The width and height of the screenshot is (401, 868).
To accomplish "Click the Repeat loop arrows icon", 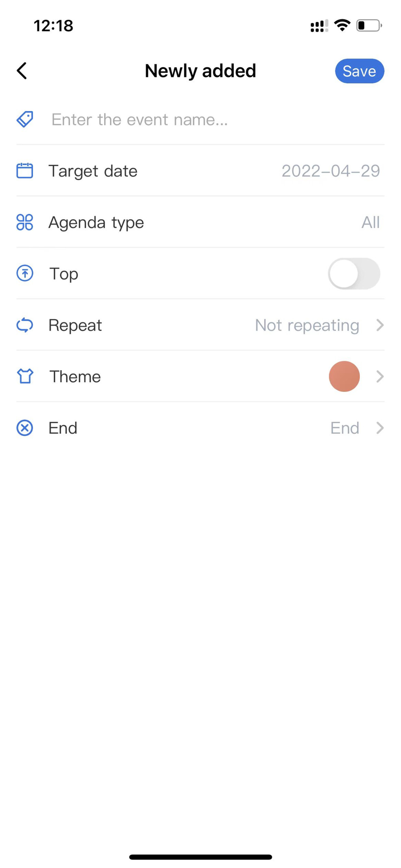I will (25, 325).
